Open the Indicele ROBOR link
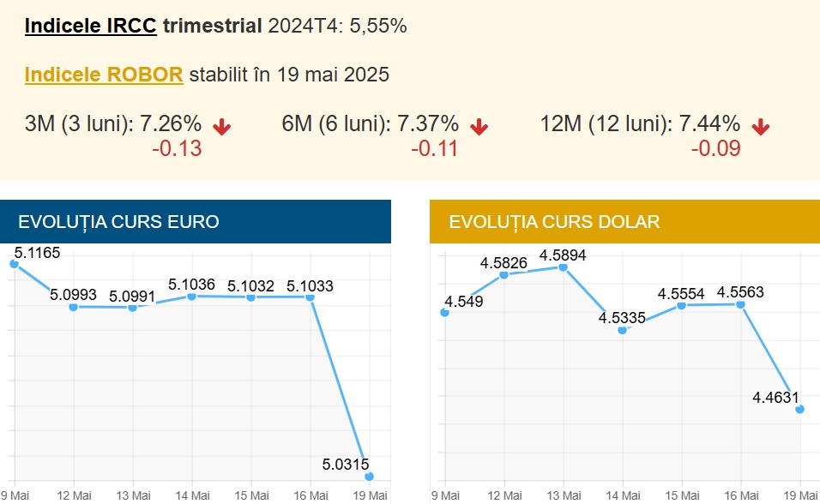The image size is (820, 504). 104,75
